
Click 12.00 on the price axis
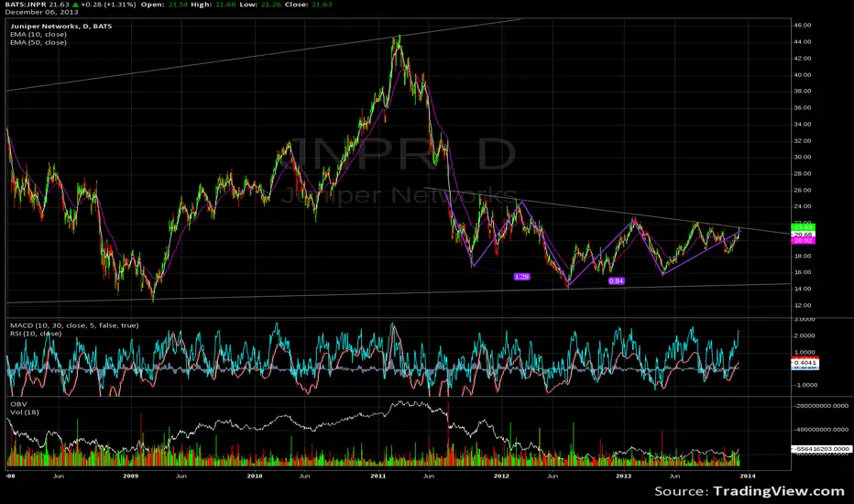click(x=803, y=305)
